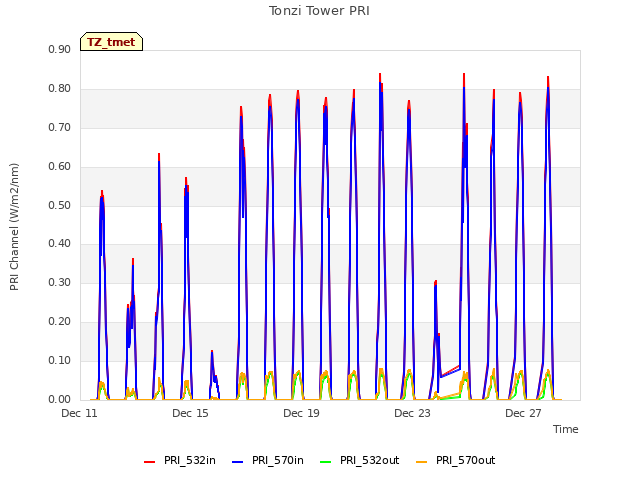
Task: Select the PRI_532out legend label
Action: (370, 460)
